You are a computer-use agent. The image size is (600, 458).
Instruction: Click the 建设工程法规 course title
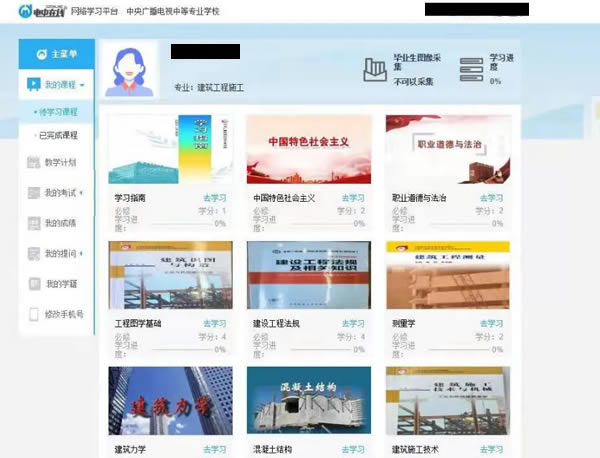(x=276, y=324)
